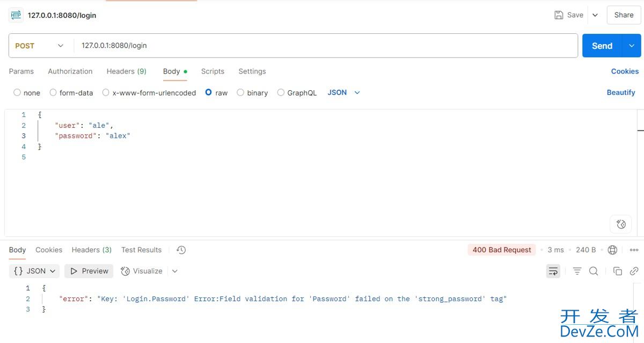Screen dimensions: 644x343
Task: Toggle word wrap in response
Action: coord(553,271)
